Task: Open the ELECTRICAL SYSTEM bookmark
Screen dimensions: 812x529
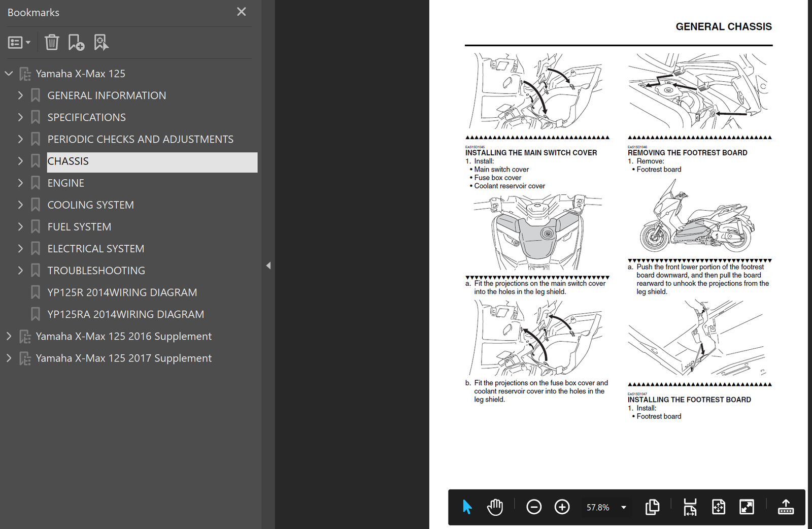Action: coord(96,248)
